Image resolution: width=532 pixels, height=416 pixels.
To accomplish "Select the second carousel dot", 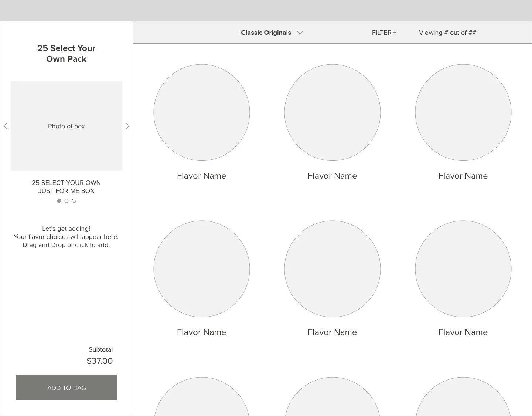I will (x=66, y=201).
